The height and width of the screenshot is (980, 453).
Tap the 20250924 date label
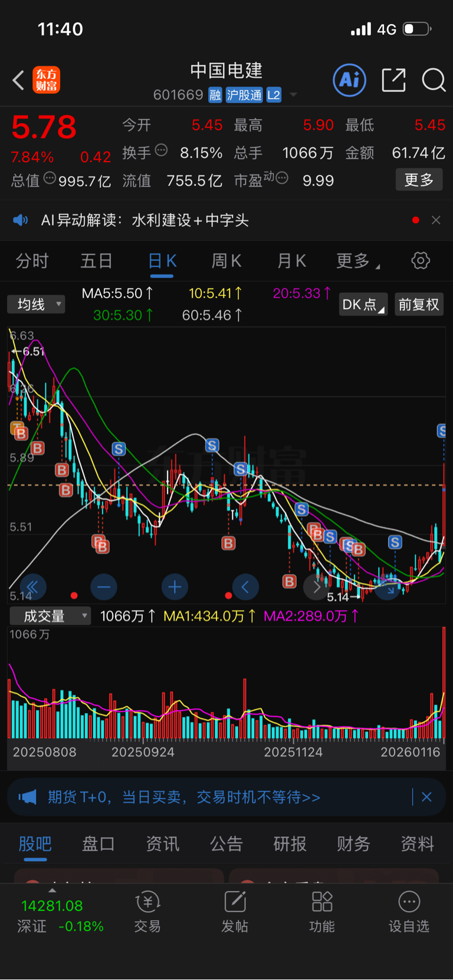click(143, 752)
